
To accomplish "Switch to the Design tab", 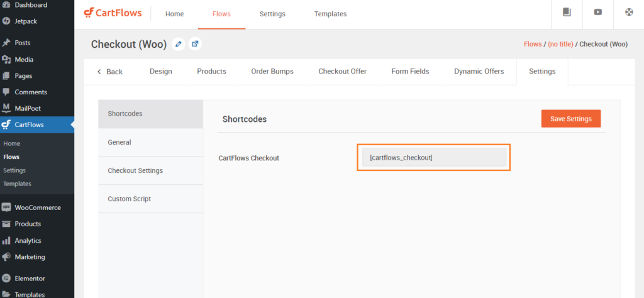I will (x=160, y=72).
